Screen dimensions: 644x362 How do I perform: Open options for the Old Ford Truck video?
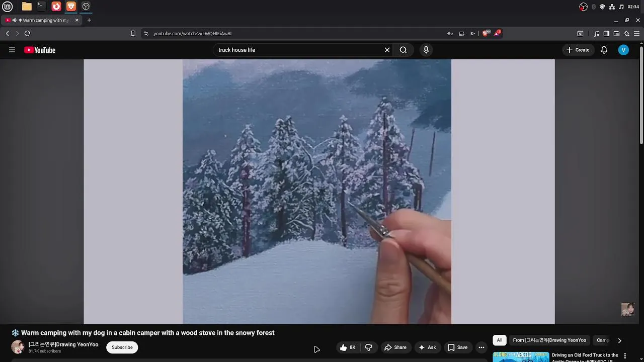pyautogui.click(x=625, y=355)
